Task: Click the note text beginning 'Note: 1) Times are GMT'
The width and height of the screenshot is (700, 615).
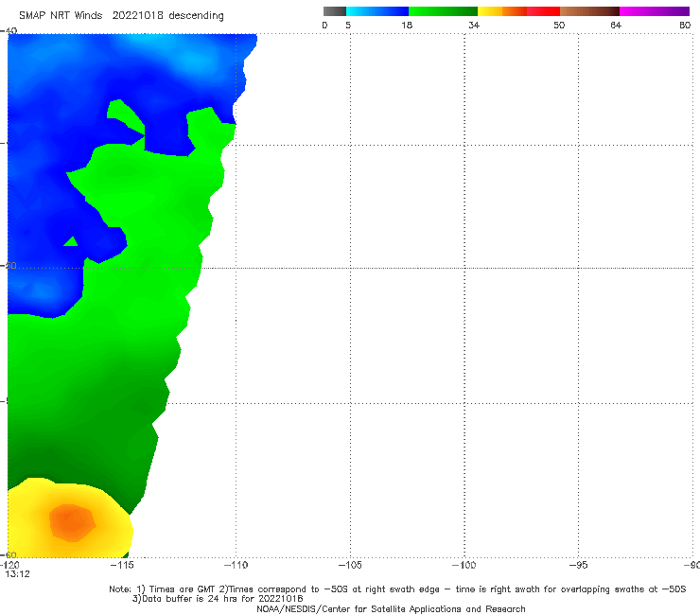Action: coord(397,589)
